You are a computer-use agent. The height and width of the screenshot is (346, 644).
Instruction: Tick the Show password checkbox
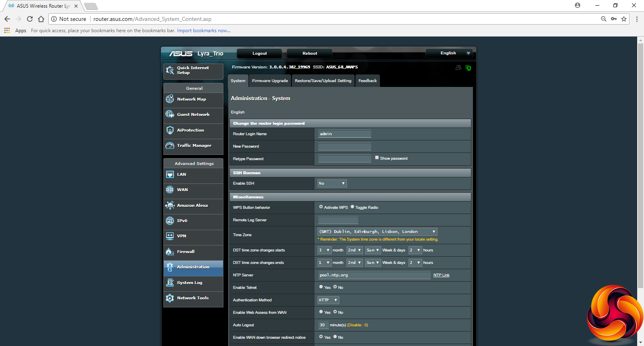coord(377,158)
